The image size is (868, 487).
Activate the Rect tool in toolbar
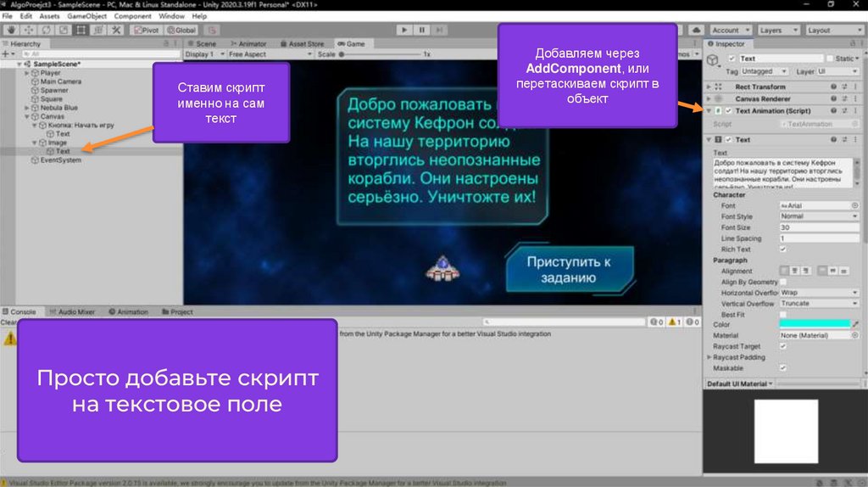point(81,30)
